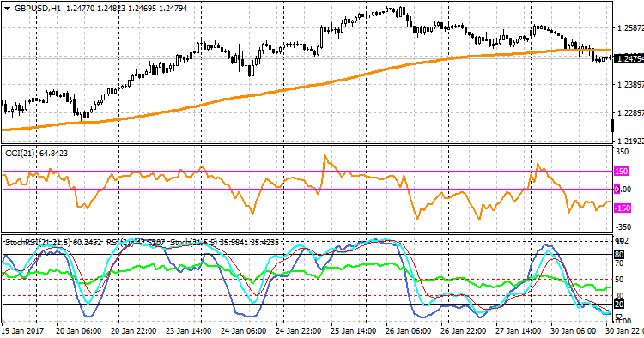The image size is (644, 338).
Task: Click the 1.25872 price scale label
Action: (630, 28)
